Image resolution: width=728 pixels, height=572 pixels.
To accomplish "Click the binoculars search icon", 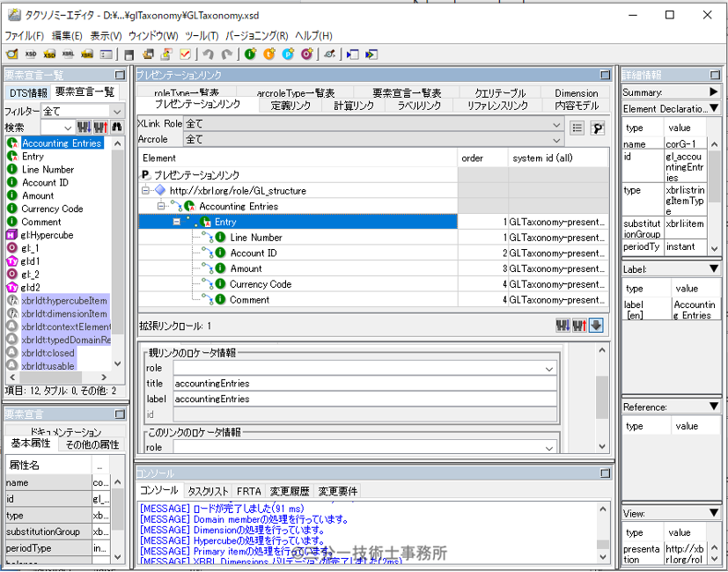I will pyautogui.click(x=116, y=127).
